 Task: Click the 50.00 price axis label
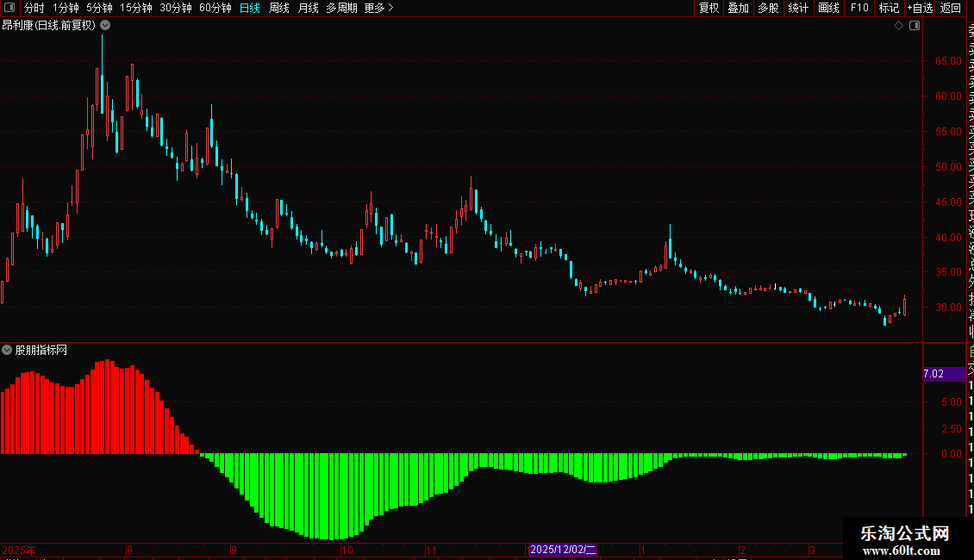click(x=948, y=167)
